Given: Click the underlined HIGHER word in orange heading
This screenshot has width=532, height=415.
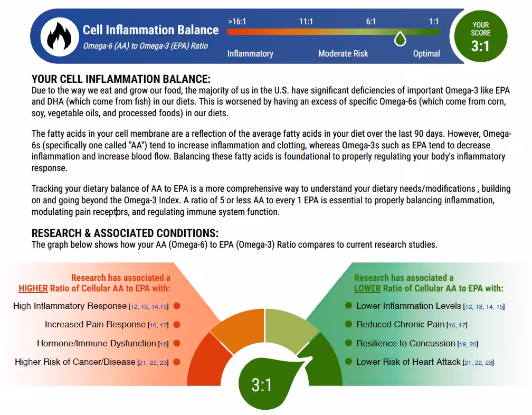Looking at the screenshot, I should pos(33,288).
